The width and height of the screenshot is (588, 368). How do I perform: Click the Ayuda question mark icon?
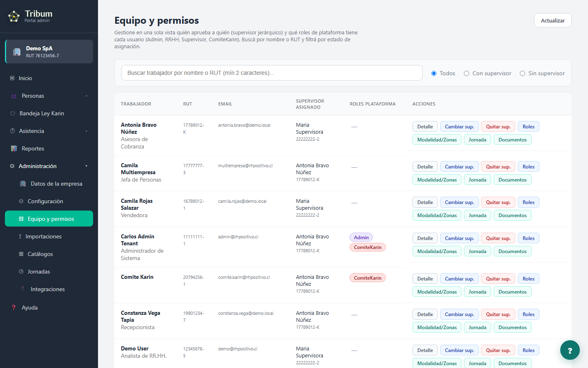click(x=14, y=308)
